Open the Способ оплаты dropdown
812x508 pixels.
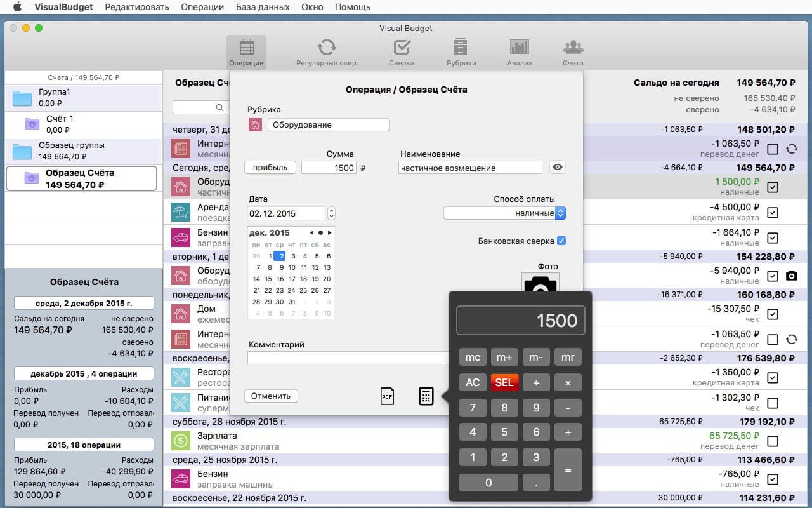504,213
